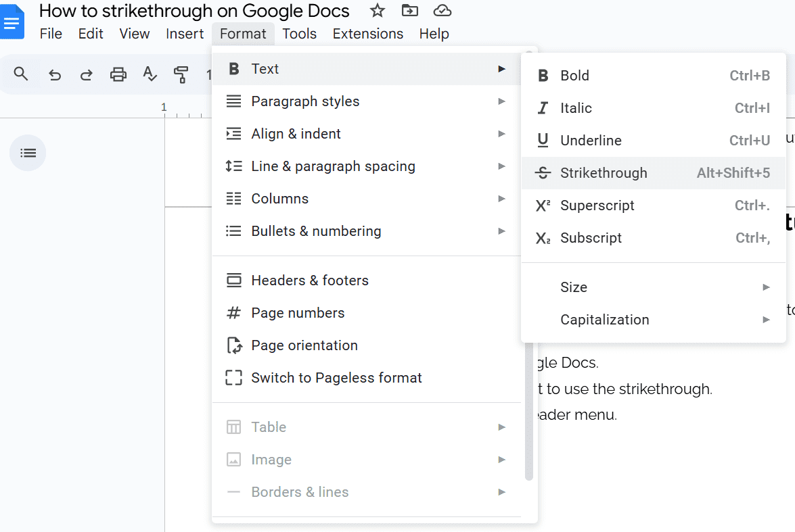Viewport: 795px width, 532px height.
Task: Star the document
Action: pyautogui.click(x=378, y=10)
